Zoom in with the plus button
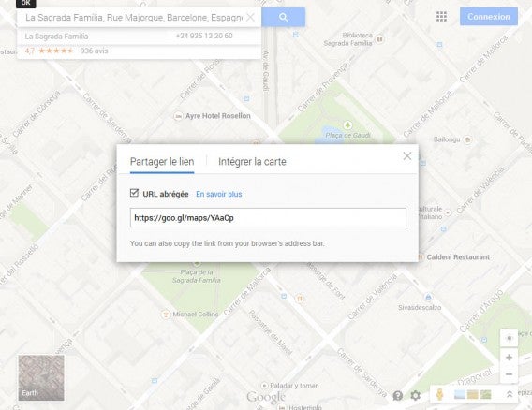Screen dimensions: 532x410 pyautogui.click(x=509, y=357)
